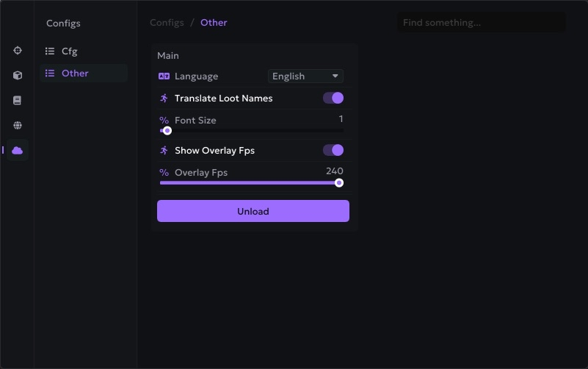588x369 pixels.
Task: Select the globe icon in sidebar
Action: 18,126
